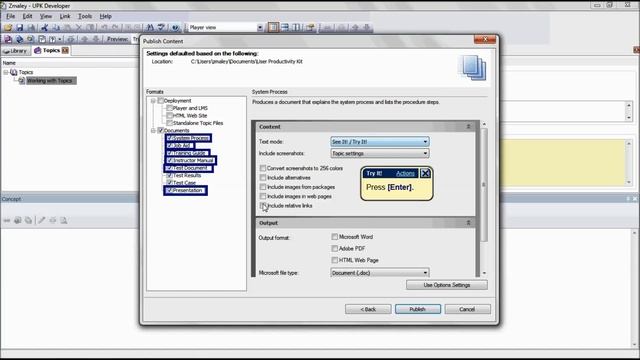Open the Actions link in Try It! bubble

point(405,173)
